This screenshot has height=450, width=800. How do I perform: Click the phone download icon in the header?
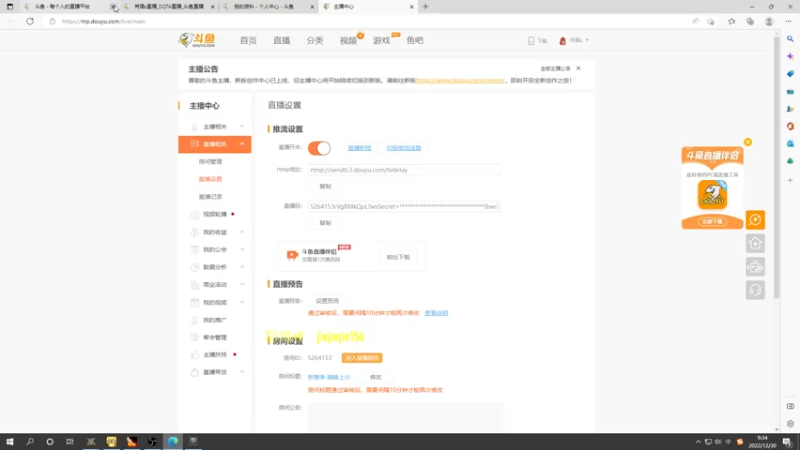pyautogui.click(x=531, y=40)
